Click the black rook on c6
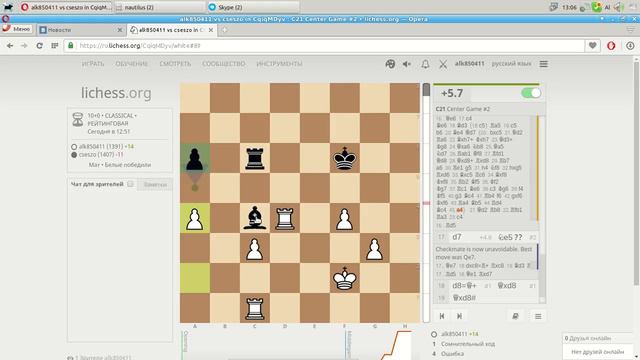The width and height of the screenshot is (640, 360). coord(255,158)
